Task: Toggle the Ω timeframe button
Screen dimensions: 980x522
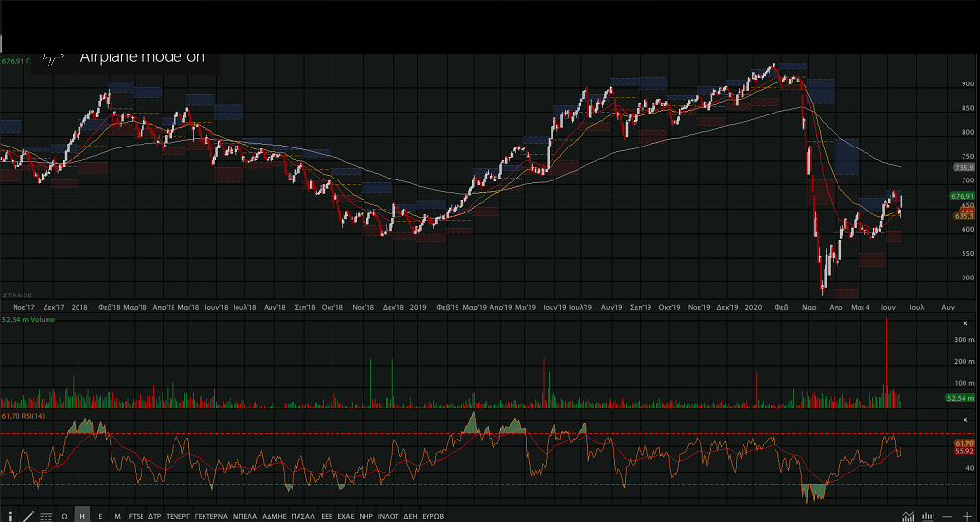Action: coord(64,515)
